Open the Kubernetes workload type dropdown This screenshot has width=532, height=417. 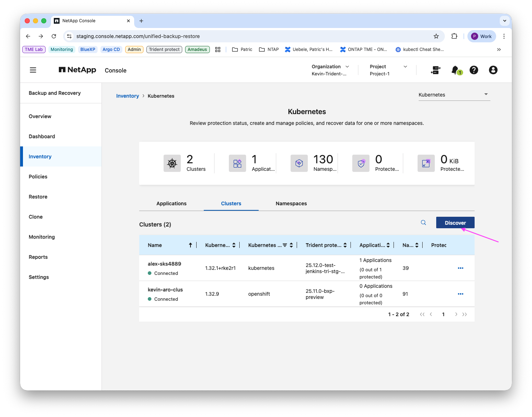[454, 95]
